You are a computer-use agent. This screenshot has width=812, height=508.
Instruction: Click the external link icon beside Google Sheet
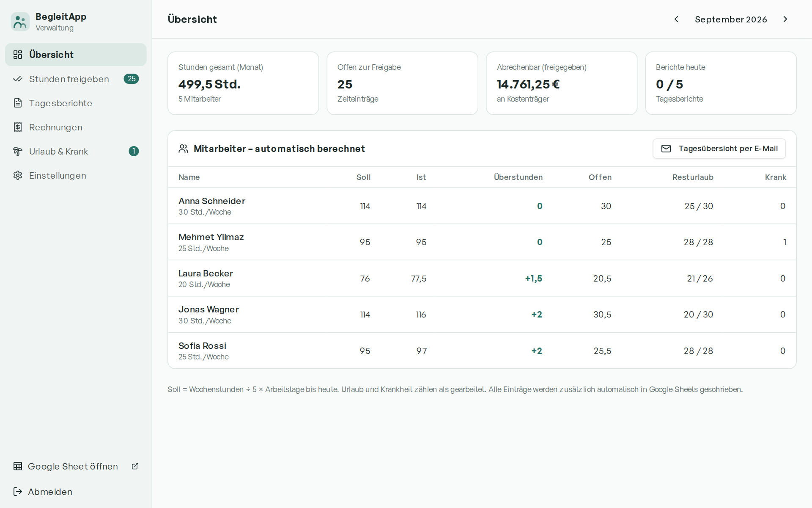click(135, 466)
